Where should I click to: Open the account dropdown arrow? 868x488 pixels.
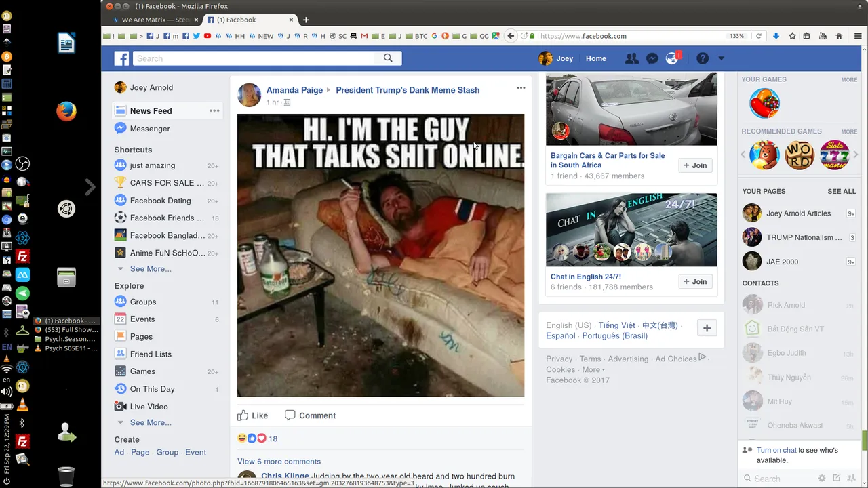tap(721, 58)
